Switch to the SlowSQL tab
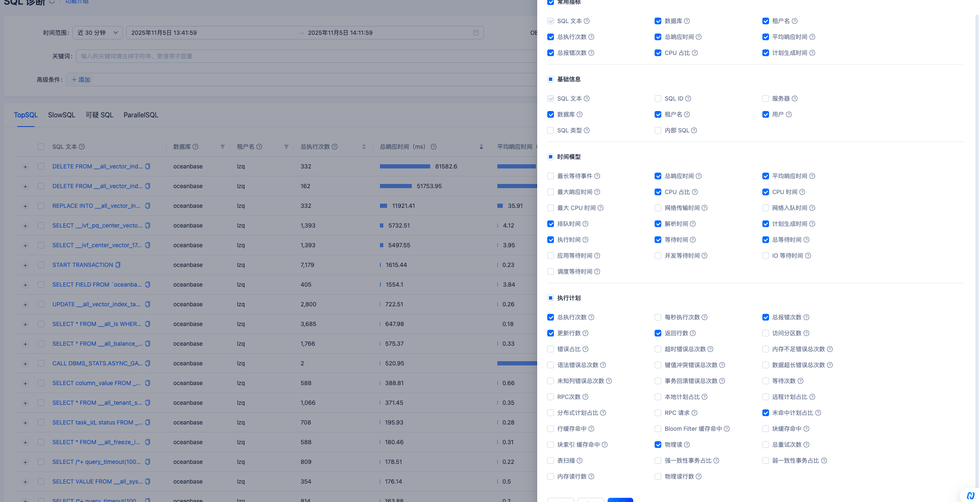The width and height of the screenshot is (980, 502). coord(62,115)
